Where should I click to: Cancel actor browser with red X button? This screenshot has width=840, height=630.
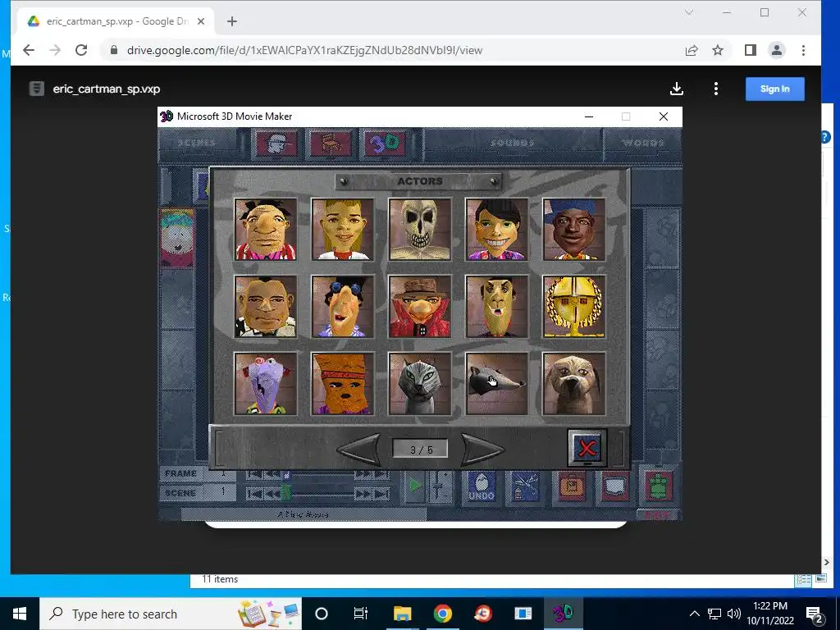(587, 448)
